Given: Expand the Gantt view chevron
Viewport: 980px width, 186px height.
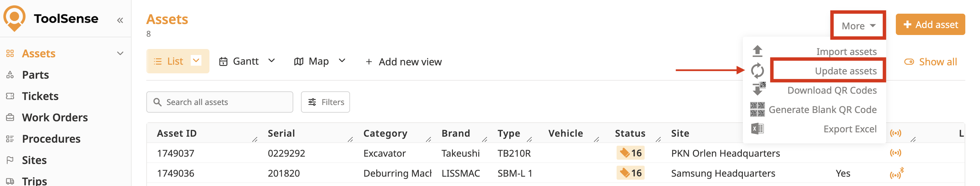Looking at the screenshot, I should 271,61.
